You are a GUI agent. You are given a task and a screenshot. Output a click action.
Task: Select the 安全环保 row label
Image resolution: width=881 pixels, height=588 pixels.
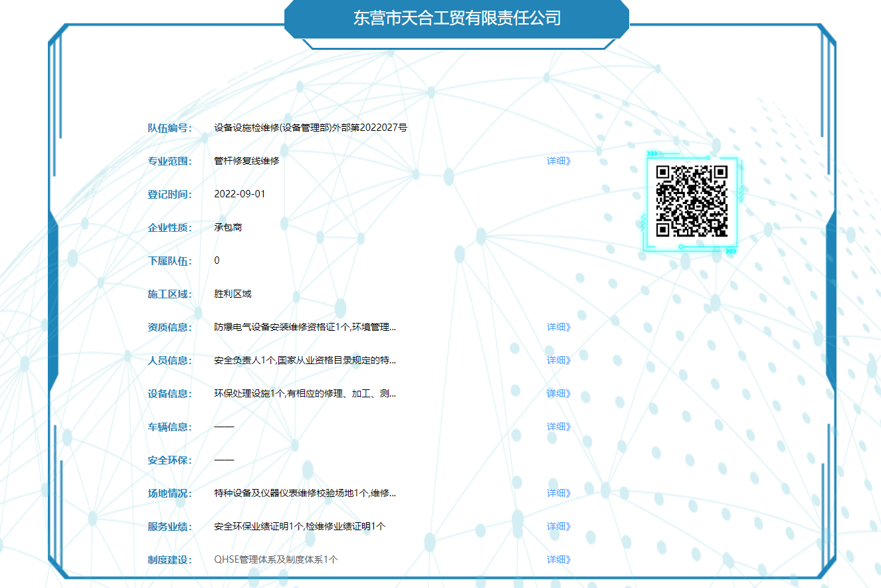(165, 460)
